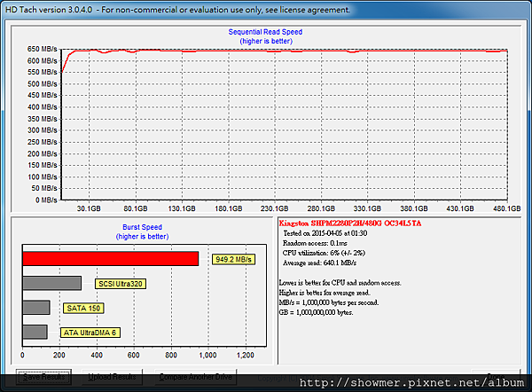Click the SCSI Ultra320 yellow label

120,284
